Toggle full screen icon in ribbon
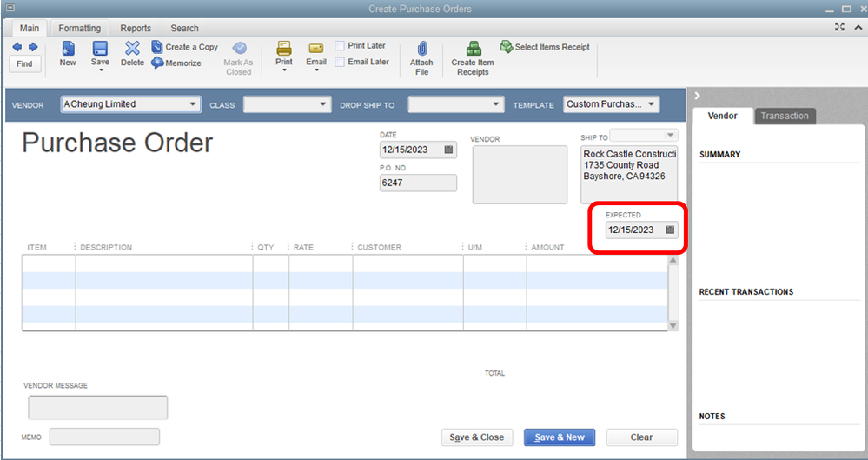868x460 pixels. [x=840, y=27]
